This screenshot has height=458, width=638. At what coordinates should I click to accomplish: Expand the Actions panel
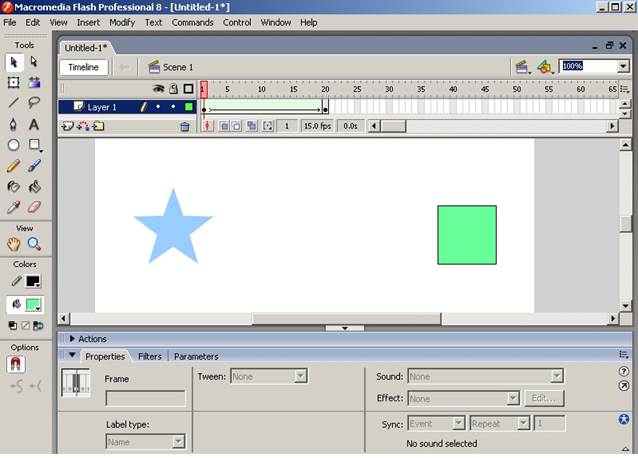[x=72, y=338]
